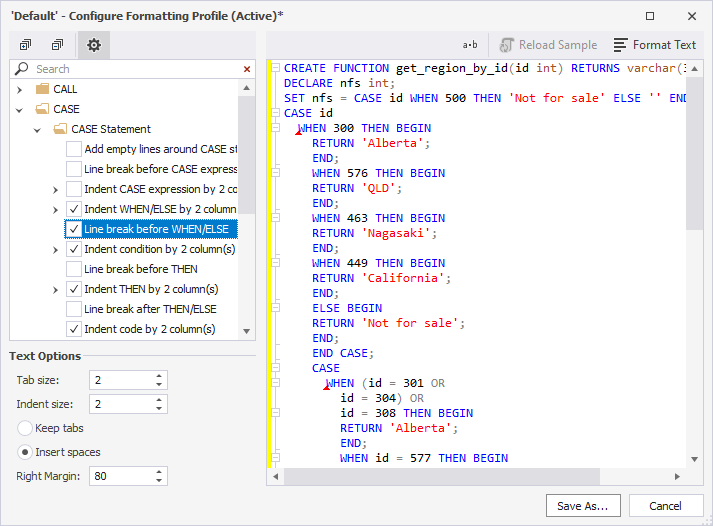The image size is (713, 526).
Task: Enable Line break before CASE expression
Action: tap(74, 169)
